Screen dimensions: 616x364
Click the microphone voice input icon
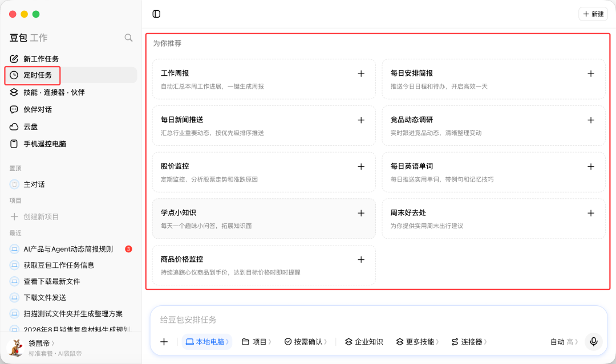coord(594,342)
